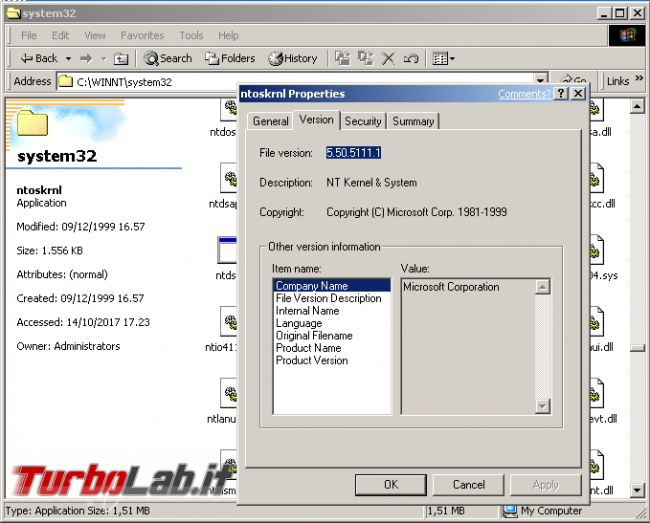Image resolution: width=650 pixels, height=523 pixels.
Task: Expand the Links toolbar chevron
Action: click(639, 78)
